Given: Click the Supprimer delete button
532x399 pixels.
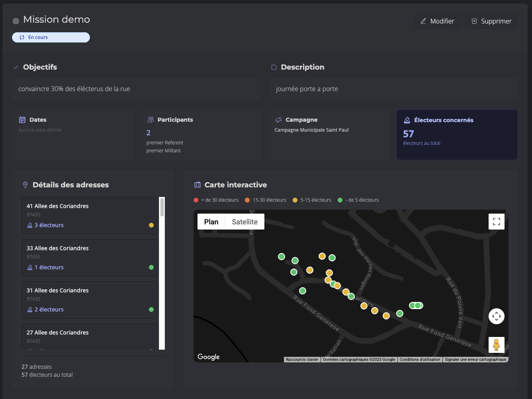Looking at the screenshot, I should (x=491, y=21).
